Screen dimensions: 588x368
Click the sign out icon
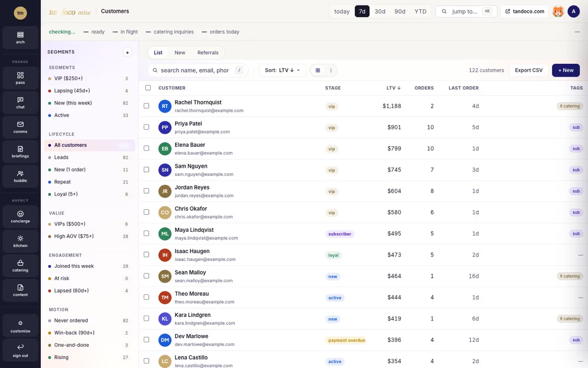point(20,350)
